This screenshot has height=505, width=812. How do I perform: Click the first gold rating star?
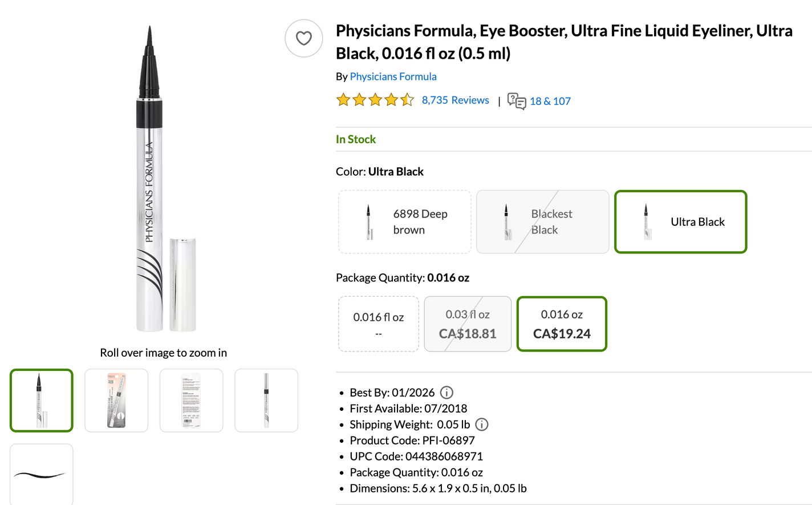click(343, 100)
